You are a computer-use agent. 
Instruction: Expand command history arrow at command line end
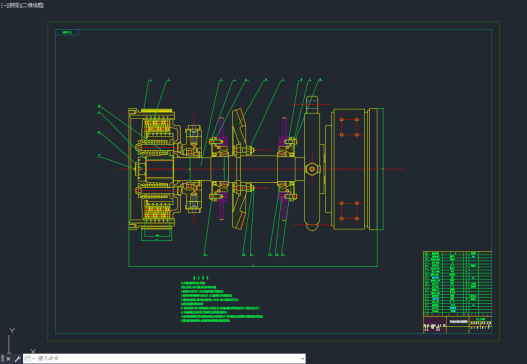click(x=303, y=359)
